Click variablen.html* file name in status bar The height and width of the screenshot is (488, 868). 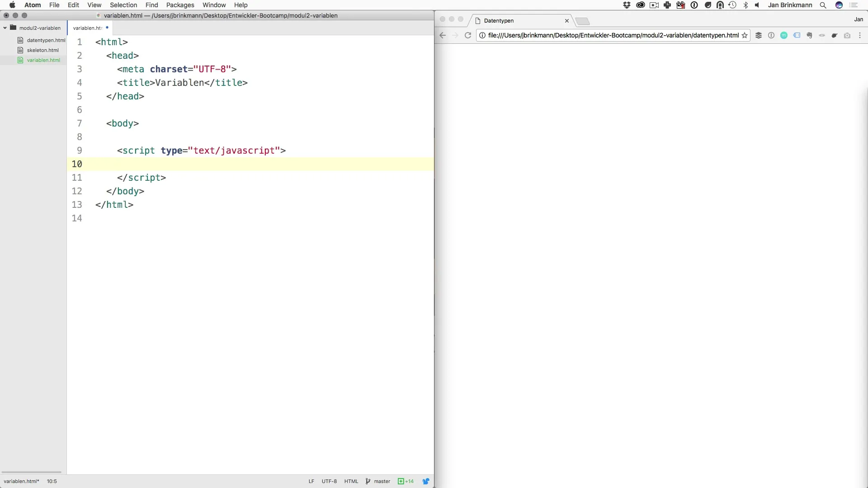coord(21,481)
